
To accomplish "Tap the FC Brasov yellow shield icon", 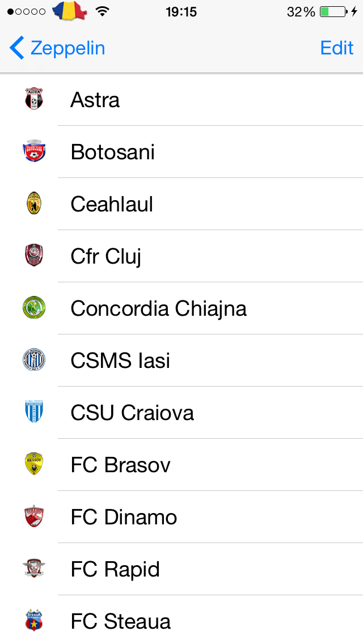I will coord(33,464).
